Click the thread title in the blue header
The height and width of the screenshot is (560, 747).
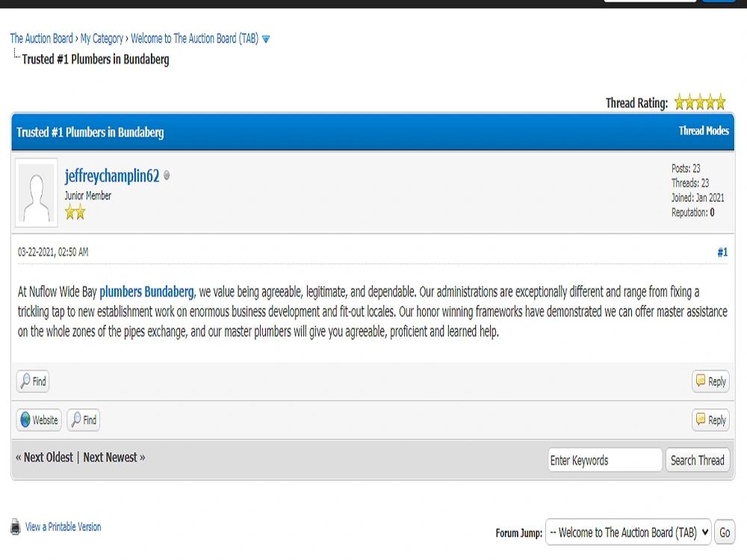tap(90, 132)
